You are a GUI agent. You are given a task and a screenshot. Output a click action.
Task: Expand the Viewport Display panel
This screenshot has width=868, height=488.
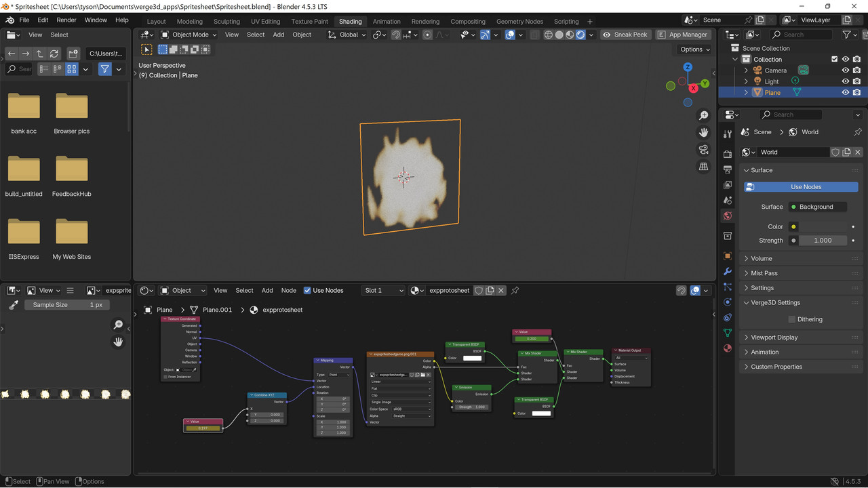[x=774, y=338]
